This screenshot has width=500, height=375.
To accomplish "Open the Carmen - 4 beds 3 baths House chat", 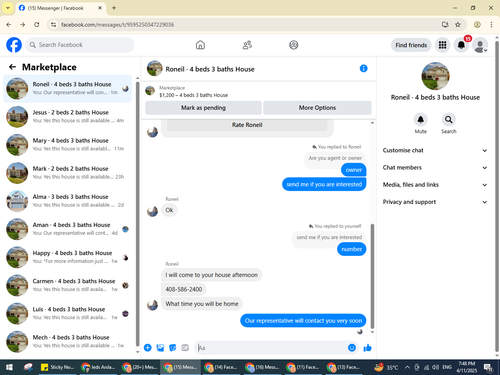I will 67,285.
